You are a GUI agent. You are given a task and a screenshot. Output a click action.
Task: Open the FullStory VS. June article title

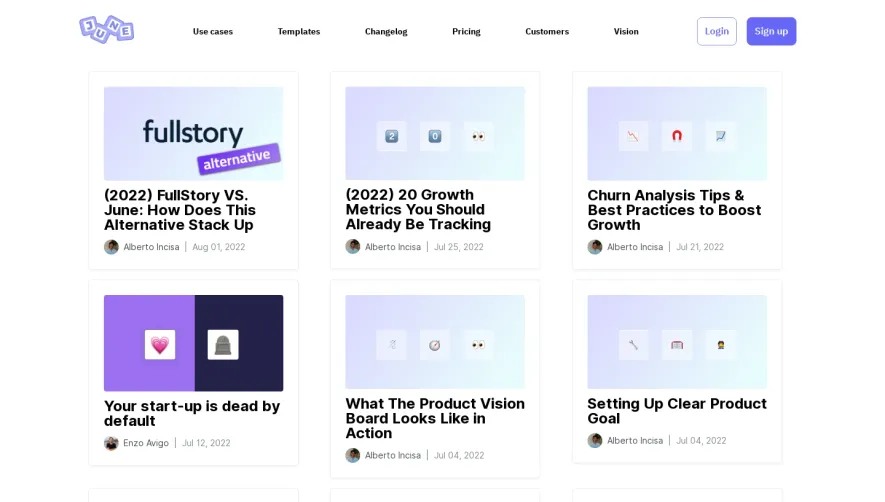tap(180, 210)
